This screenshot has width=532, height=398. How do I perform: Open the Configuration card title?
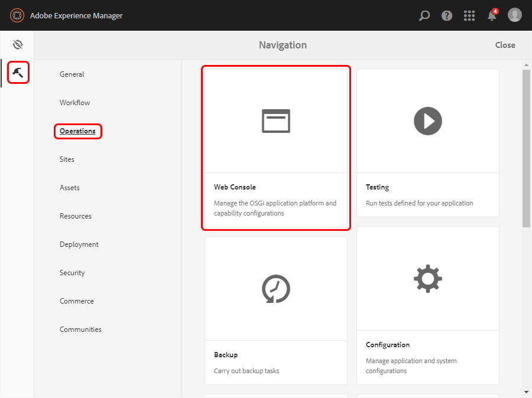(x=388, y=345)
